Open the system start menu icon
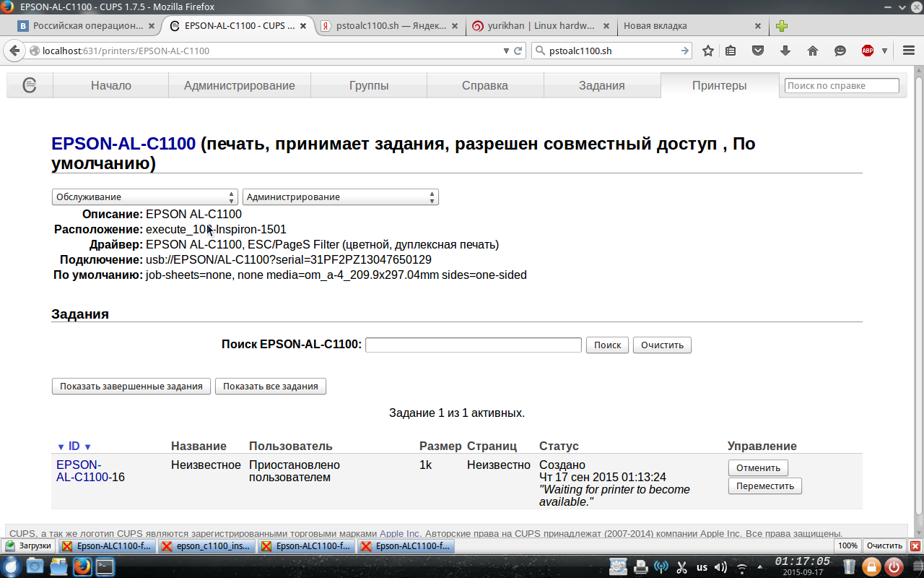924x578 pixels. coord(12,566)
